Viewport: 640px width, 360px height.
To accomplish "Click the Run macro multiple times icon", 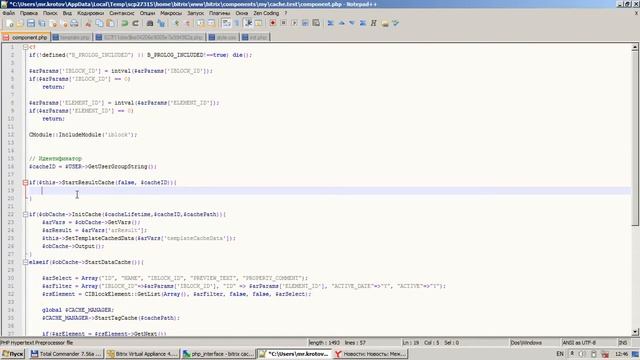I will click(305, 23).
